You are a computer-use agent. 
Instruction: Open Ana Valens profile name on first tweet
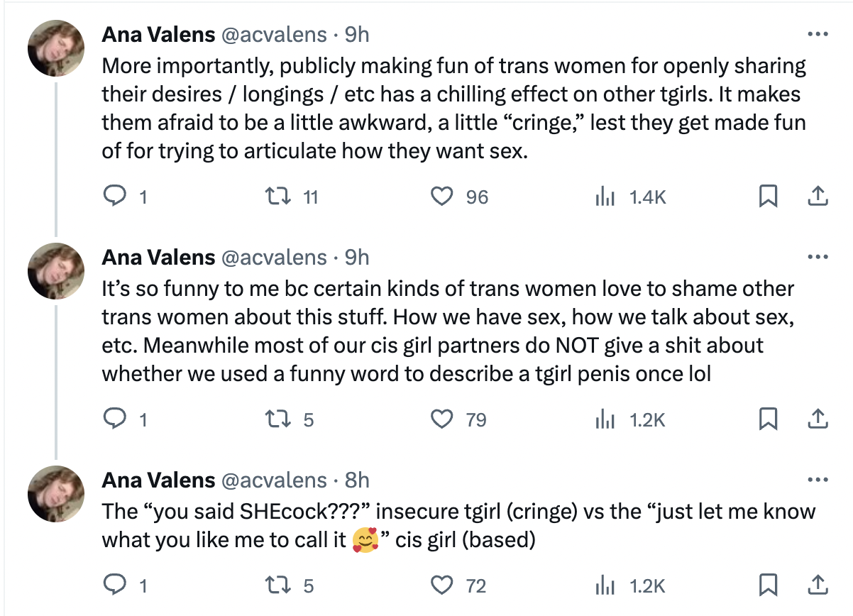[158, 34]
